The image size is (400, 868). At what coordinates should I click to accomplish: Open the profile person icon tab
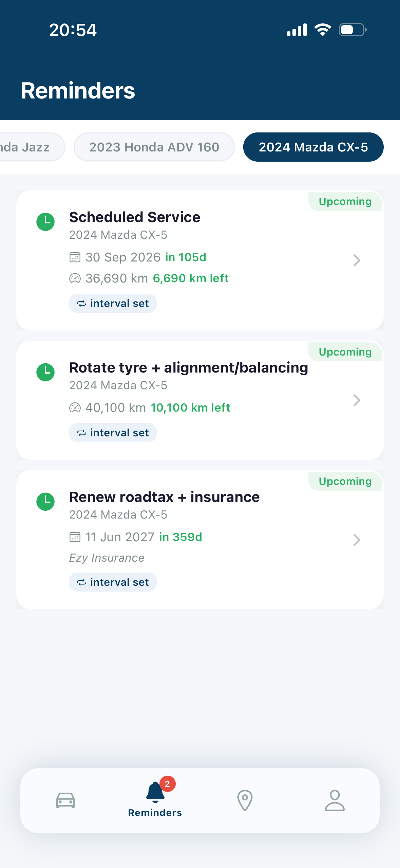335,800
